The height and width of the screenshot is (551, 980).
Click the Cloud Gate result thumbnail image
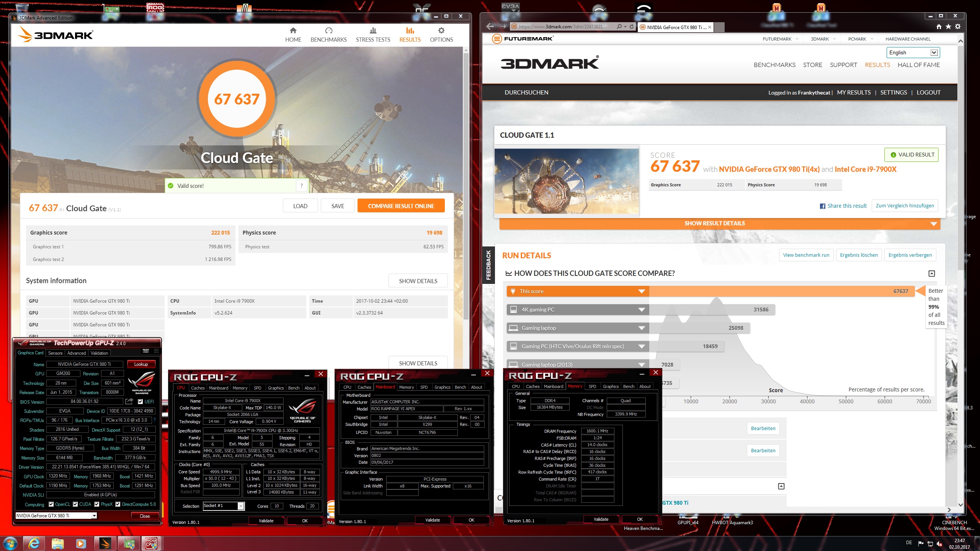[567, 181]
